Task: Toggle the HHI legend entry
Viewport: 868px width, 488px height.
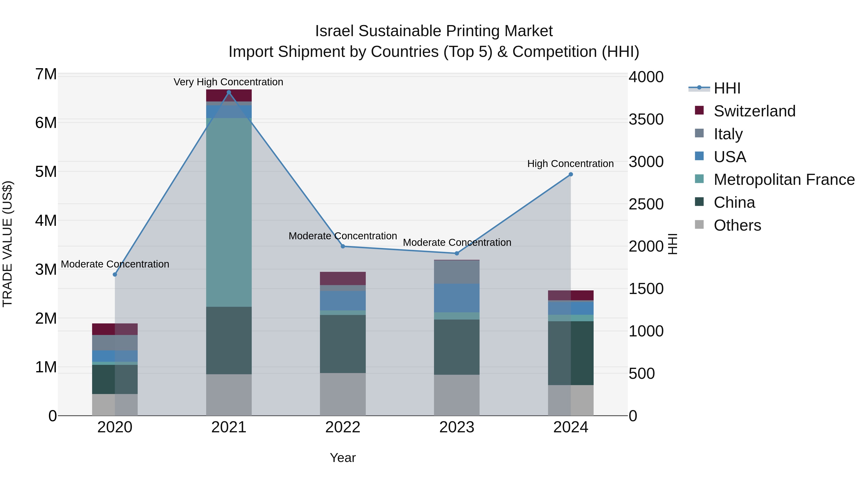Action: [714, 88]
